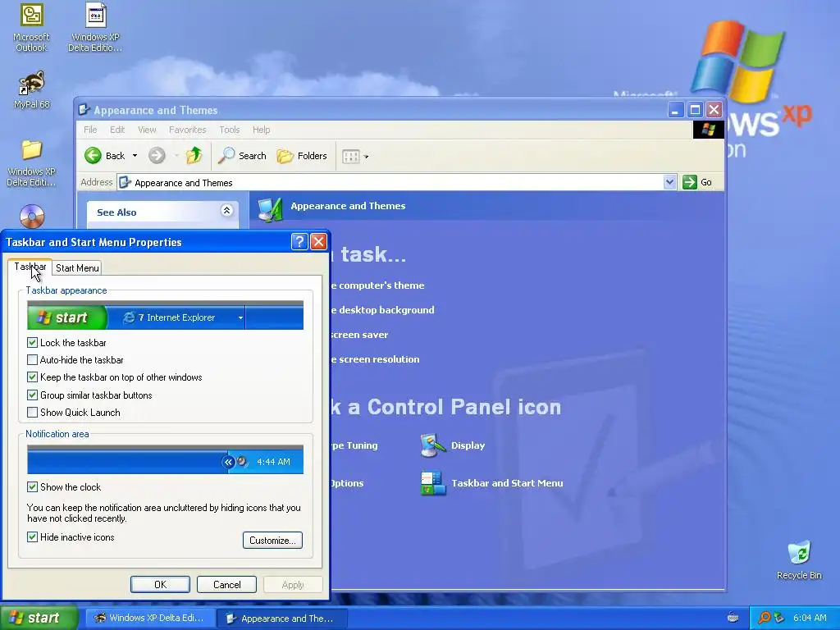Viewport: 840px width, 630px height.
Task: Toggle Group similar taskbar buttons
Action: (x=32, y=395)
